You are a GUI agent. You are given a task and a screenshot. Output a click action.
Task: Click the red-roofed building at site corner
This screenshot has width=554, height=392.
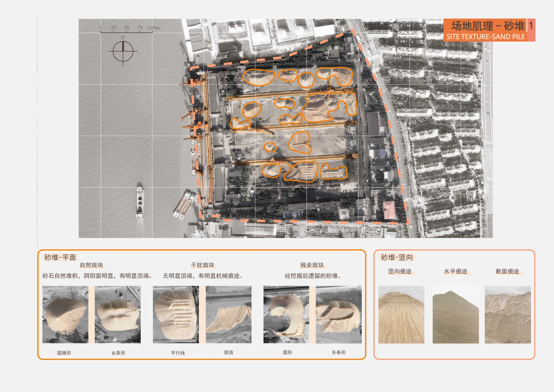(x=389, y=210)
